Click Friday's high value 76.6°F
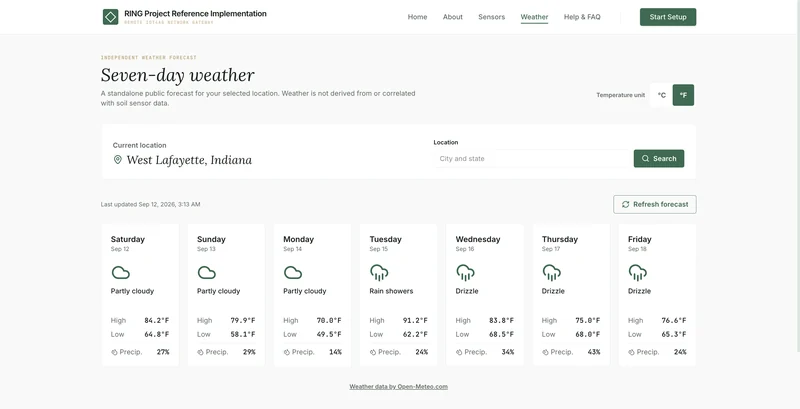 (674, 321)
